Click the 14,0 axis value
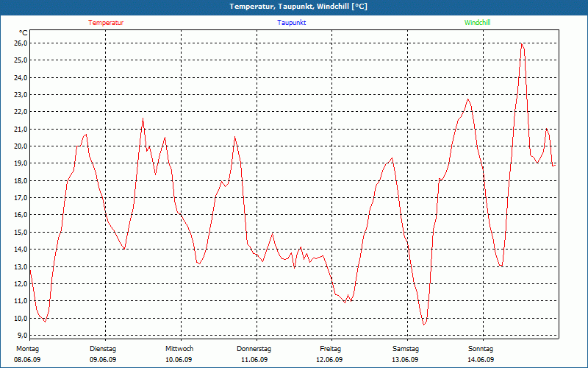 click(x=21, y=250)
